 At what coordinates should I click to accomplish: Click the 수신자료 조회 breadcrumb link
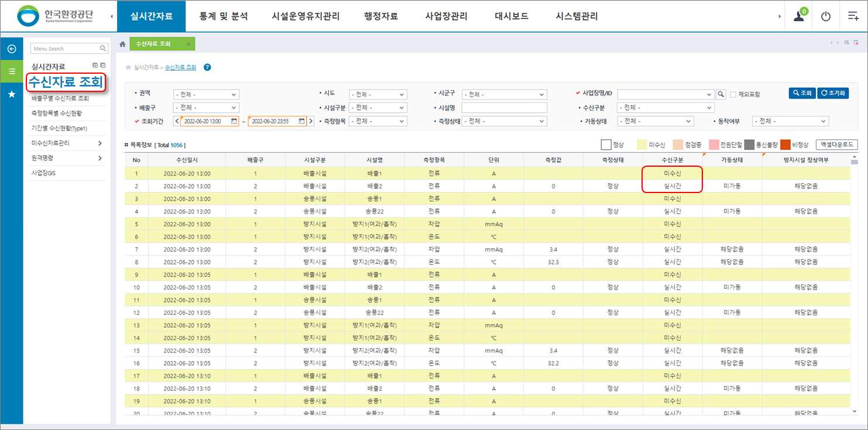[x=181, y=68]
